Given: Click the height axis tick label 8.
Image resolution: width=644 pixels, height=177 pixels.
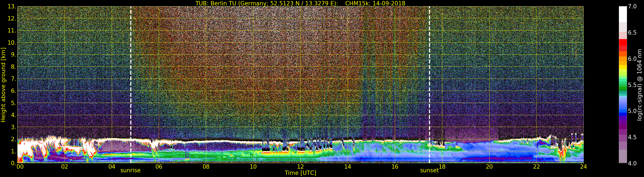Looking at the screenshot, I should coord(13,67).
